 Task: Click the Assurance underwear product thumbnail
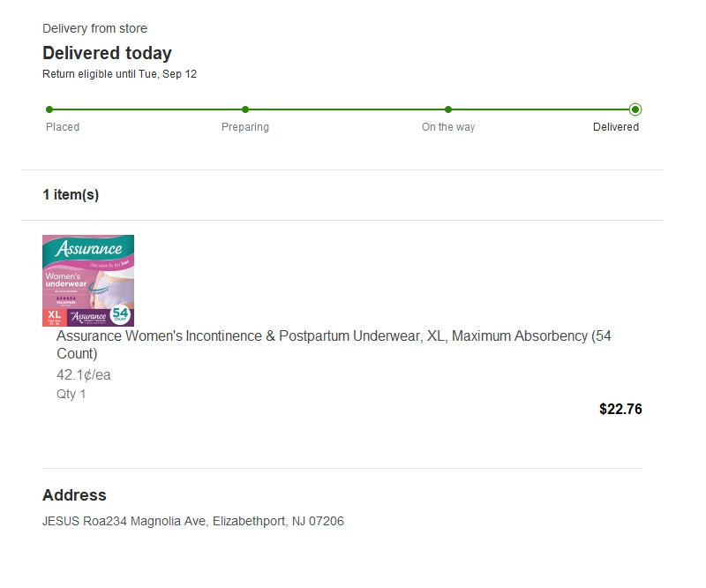pyautogui.click(x=88, y=280)
